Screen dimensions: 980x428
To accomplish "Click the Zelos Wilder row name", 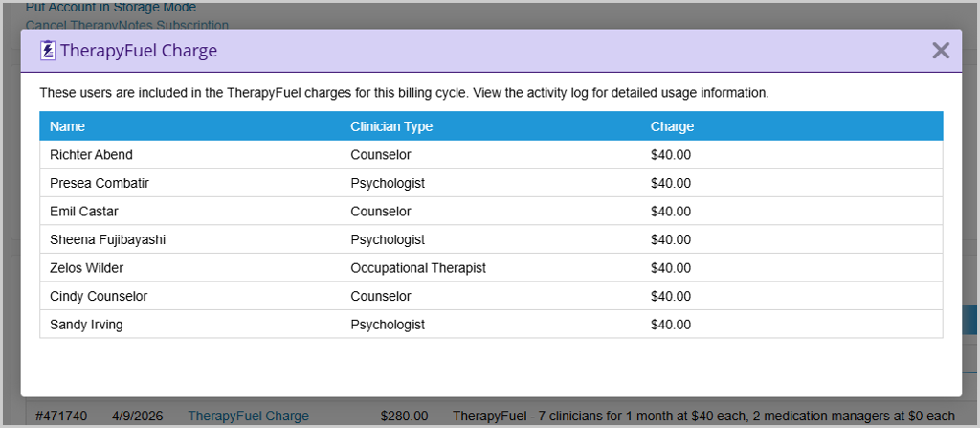I will coord(86,268).
